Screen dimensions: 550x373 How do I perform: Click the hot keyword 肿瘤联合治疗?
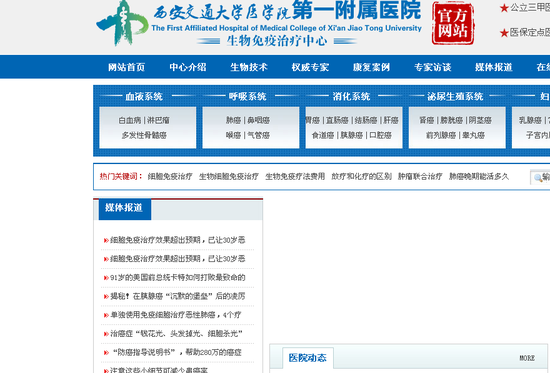[420, 176]
